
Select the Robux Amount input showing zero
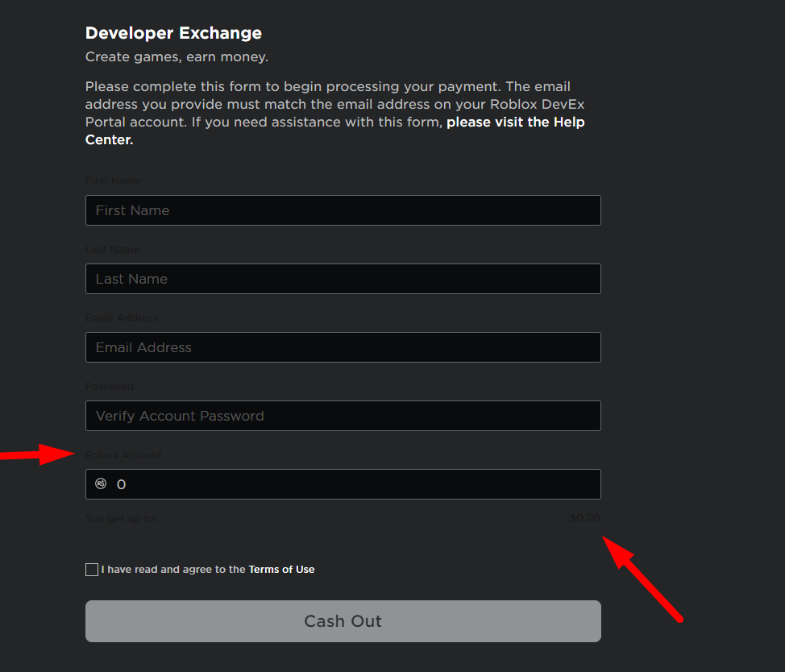(343, 483)
